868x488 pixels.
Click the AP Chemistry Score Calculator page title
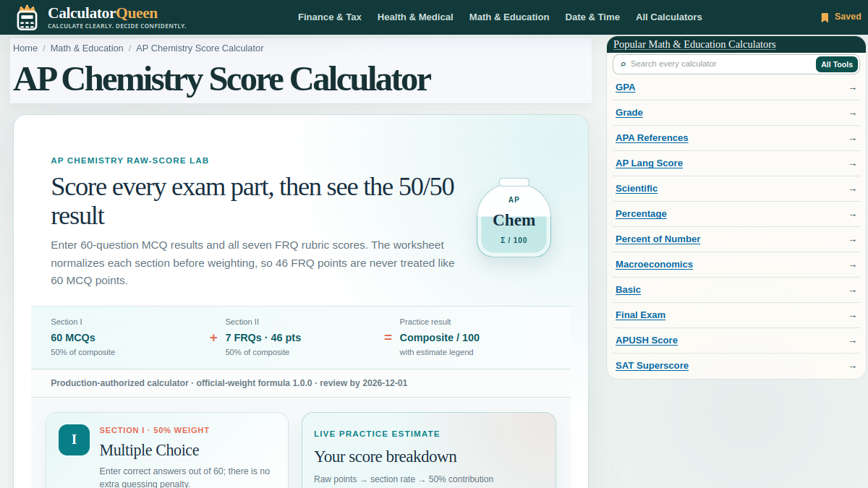pos(222,80)
